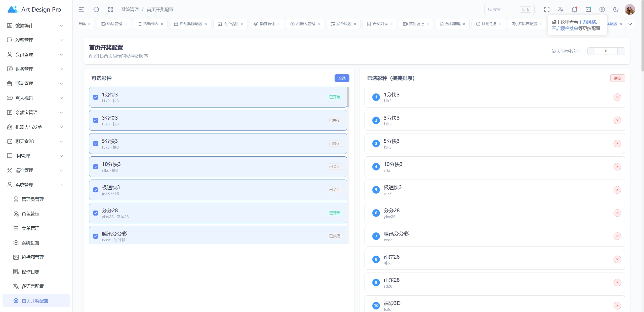Uncheck the 分分28 checkbox
Viewport: 644px width, 312px height.
(95, 213)
